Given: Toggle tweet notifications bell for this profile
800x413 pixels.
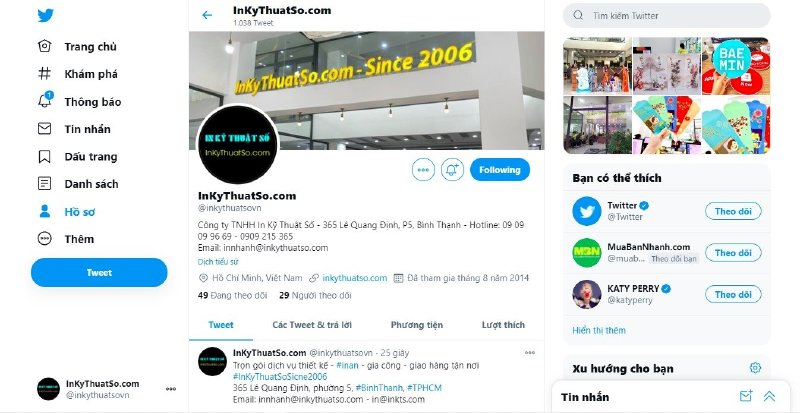Looking at the screenshot, I should click(x=452, y=170).
